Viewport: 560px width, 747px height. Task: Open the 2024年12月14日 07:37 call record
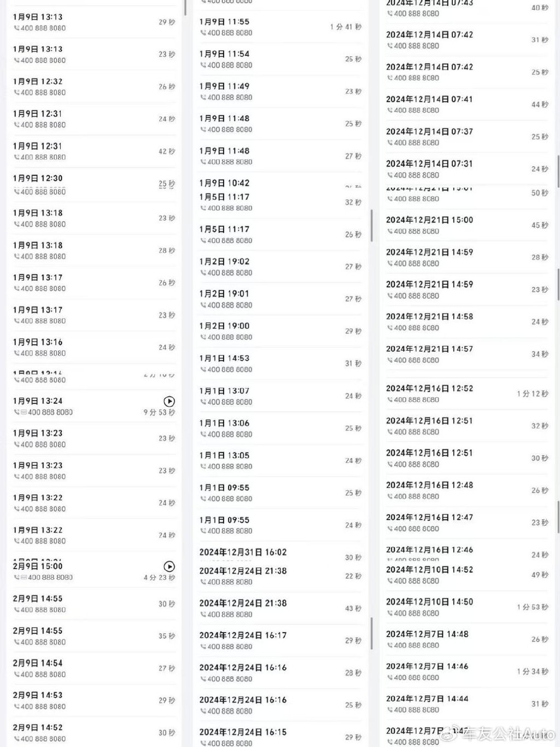(x=467, y=137)
